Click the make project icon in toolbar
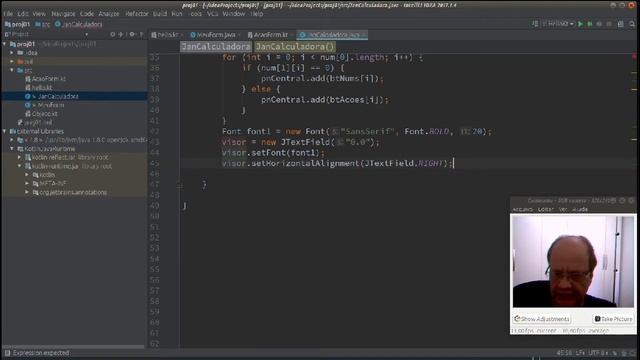Viewport: 640px width, 360px height. coord(535,24)
